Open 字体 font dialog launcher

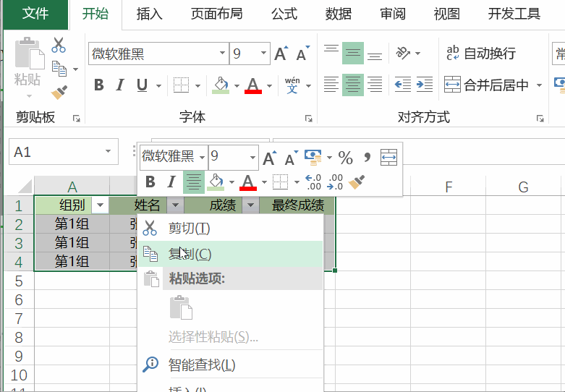(308, 119)
